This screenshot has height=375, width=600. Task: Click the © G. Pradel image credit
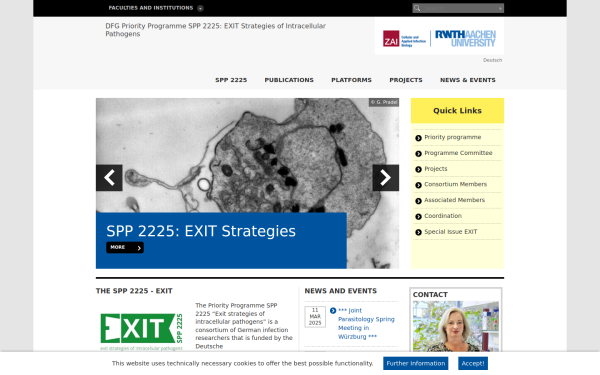[384, 102]
